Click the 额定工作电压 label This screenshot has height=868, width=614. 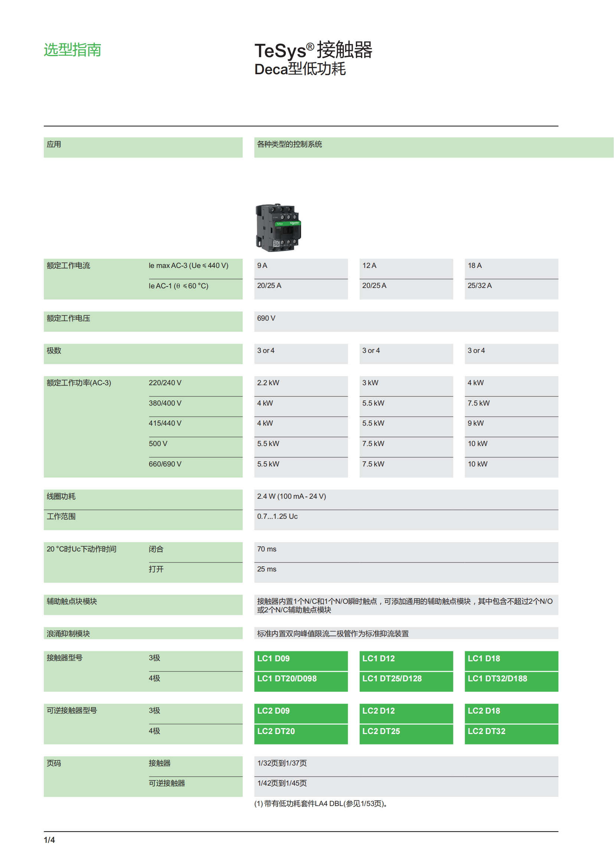[68, 318]
